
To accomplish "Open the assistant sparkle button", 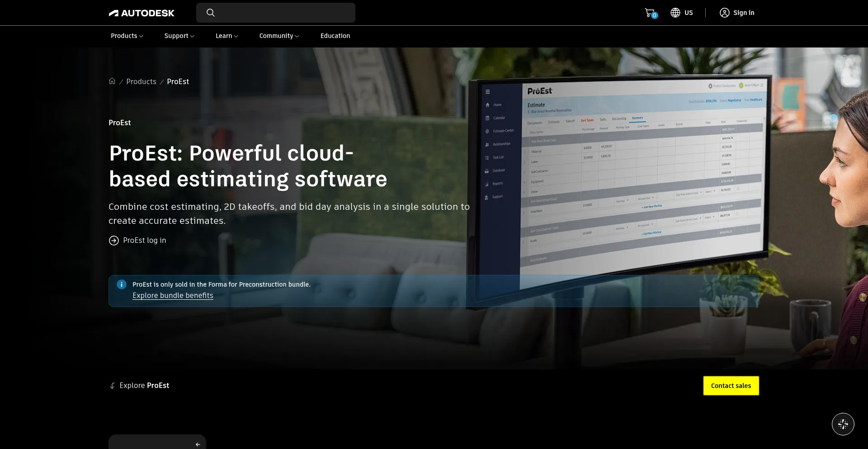I will coord(843,424).
